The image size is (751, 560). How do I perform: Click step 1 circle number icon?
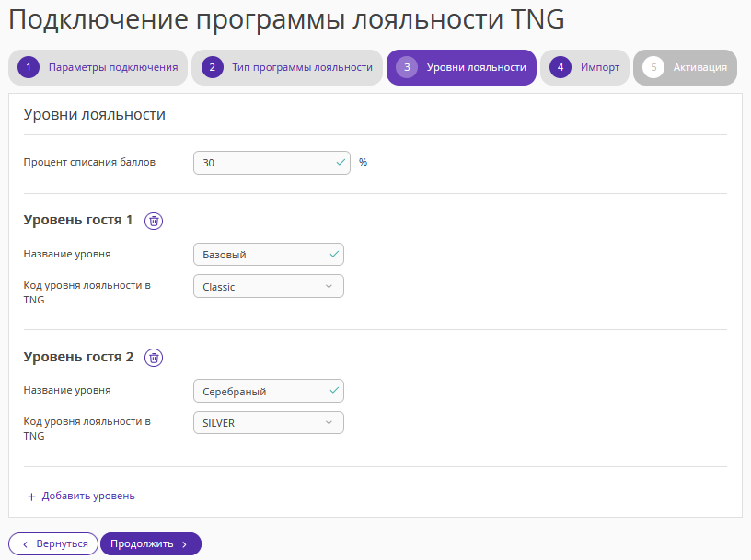tap(29, 67)
